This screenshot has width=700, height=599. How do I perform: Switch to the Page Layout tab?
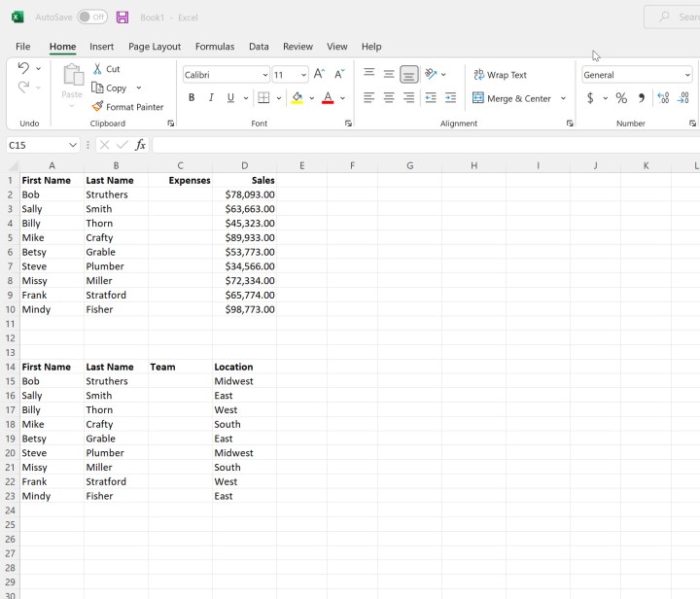point(155,46)
